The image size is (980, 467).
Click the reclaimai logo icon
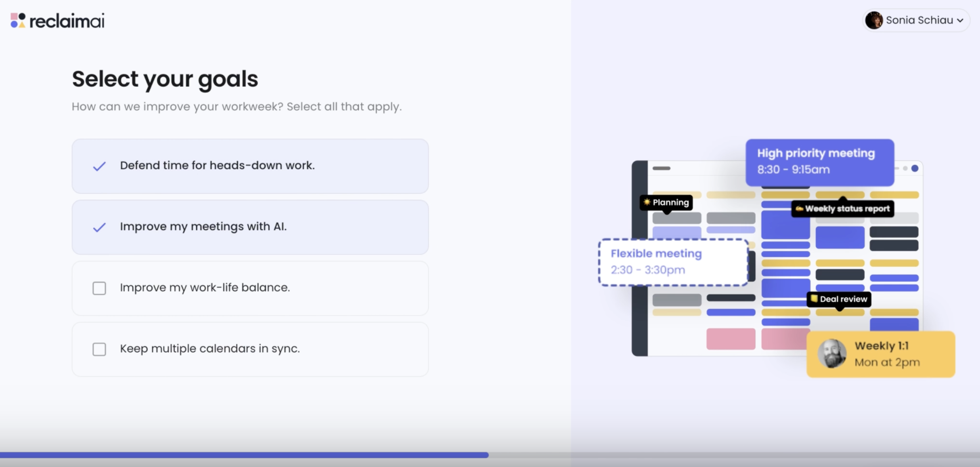coord(18,21)
